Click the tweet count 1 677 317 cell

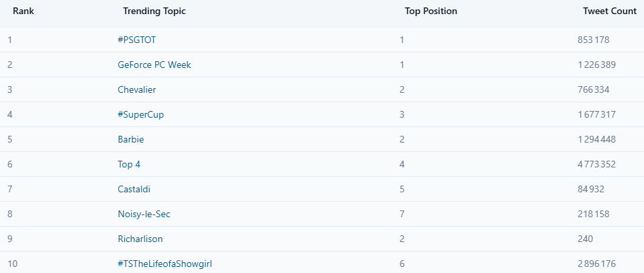(x=596, y=114)
